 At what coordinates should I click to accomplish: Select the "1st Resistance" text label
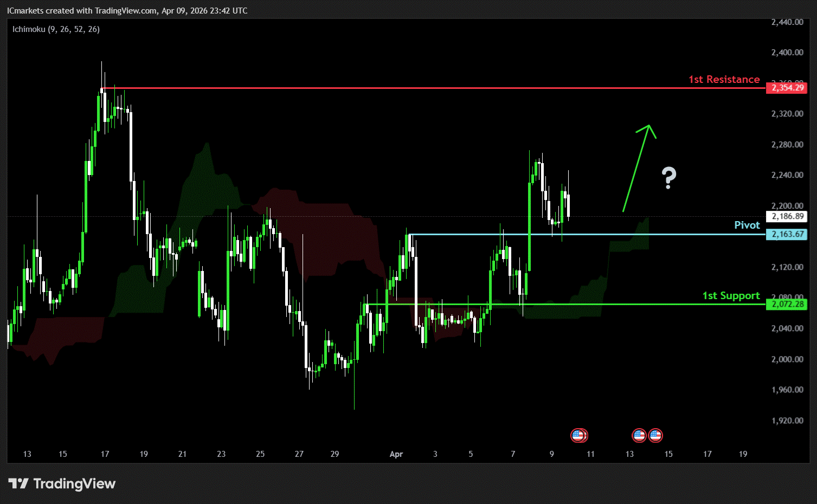724,80
